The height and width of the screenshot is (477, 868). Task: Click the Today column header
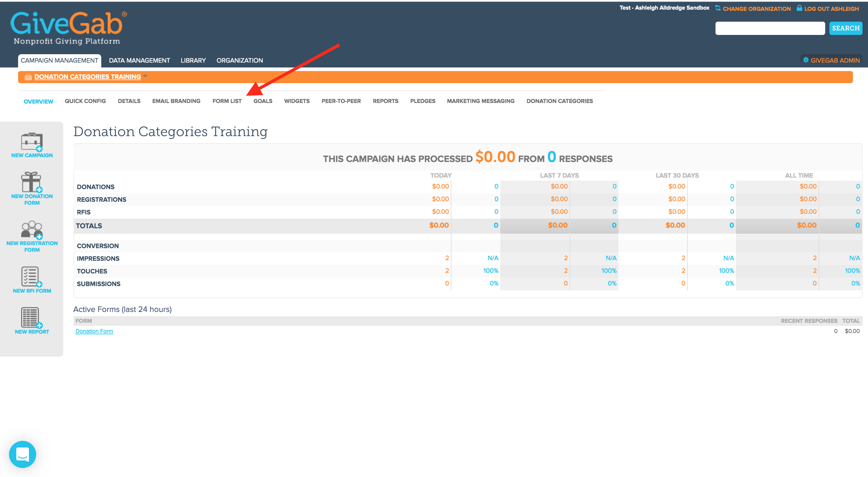(441, 175)
